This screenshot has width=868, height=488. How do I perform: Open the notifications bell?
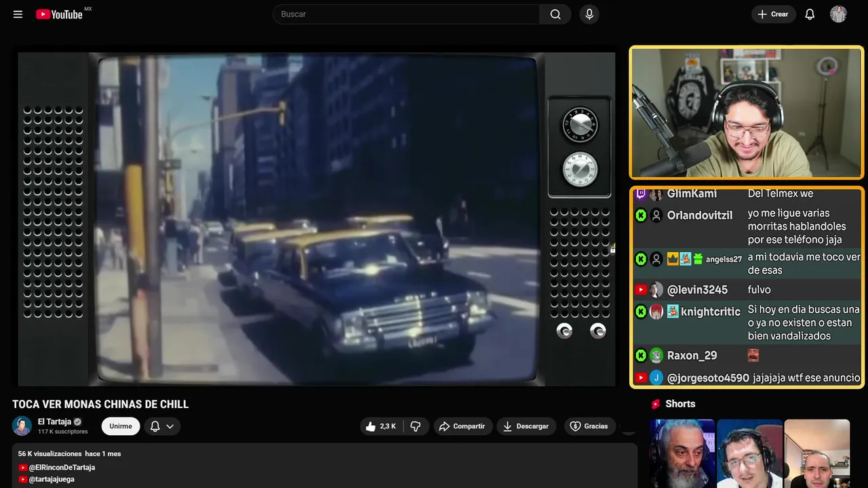pos(810,14)
